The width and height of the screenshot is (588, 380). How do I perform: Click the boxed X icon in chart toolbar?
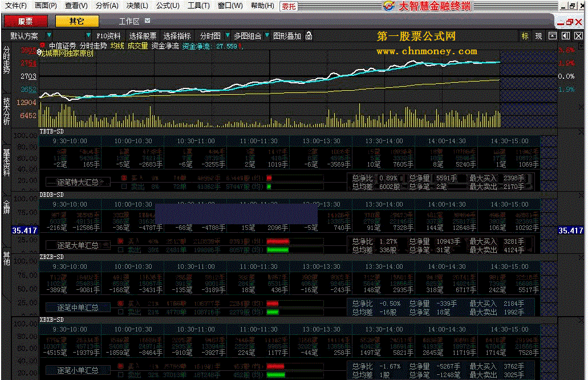579,35
